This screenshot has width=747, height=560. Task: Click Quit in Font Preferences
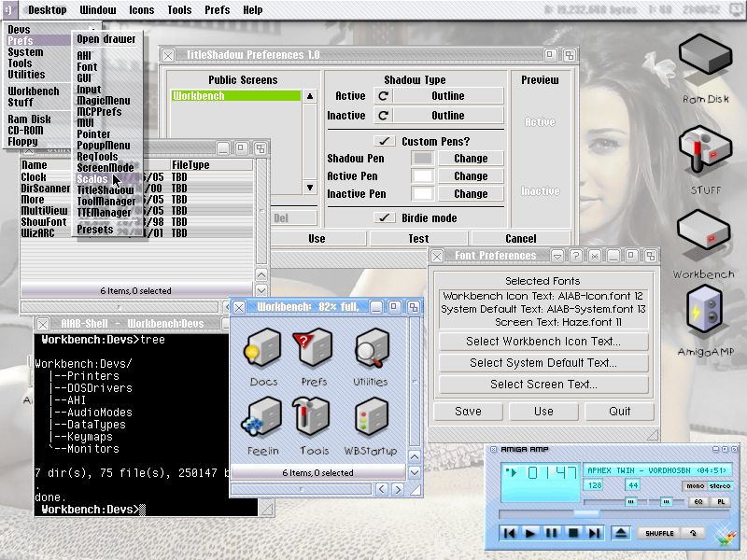pyautogui.click(x=619, y=412)
